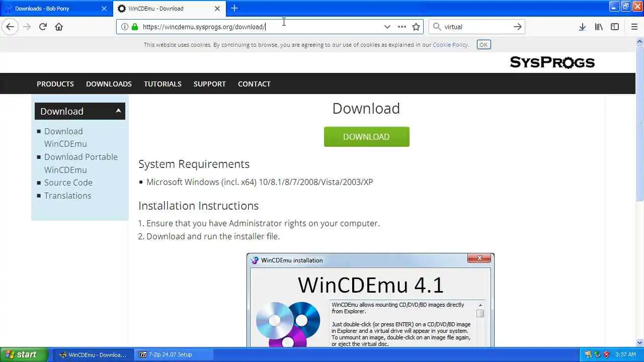
Task: Select the WinCDEmu - Download tab
Action: point(170,9)
